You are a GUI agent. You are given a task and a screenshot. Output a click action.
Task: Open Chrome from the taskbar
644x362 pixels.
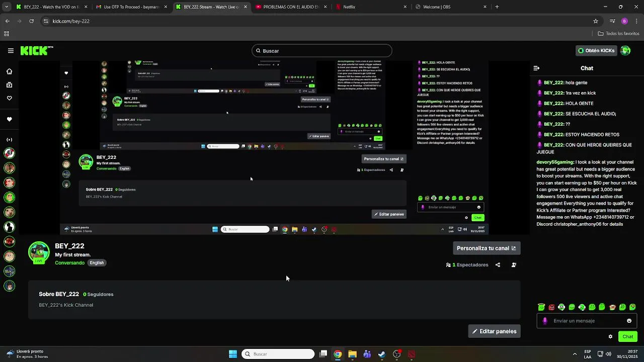[338, 354]
